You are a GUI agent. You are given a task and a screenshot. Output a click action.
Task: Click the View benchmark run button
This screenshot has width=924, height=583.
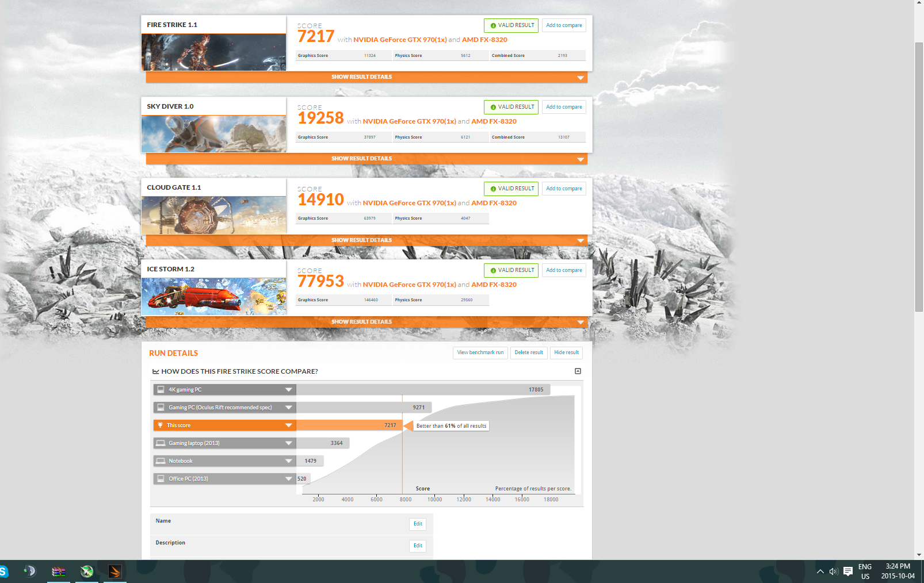(480, 352)
